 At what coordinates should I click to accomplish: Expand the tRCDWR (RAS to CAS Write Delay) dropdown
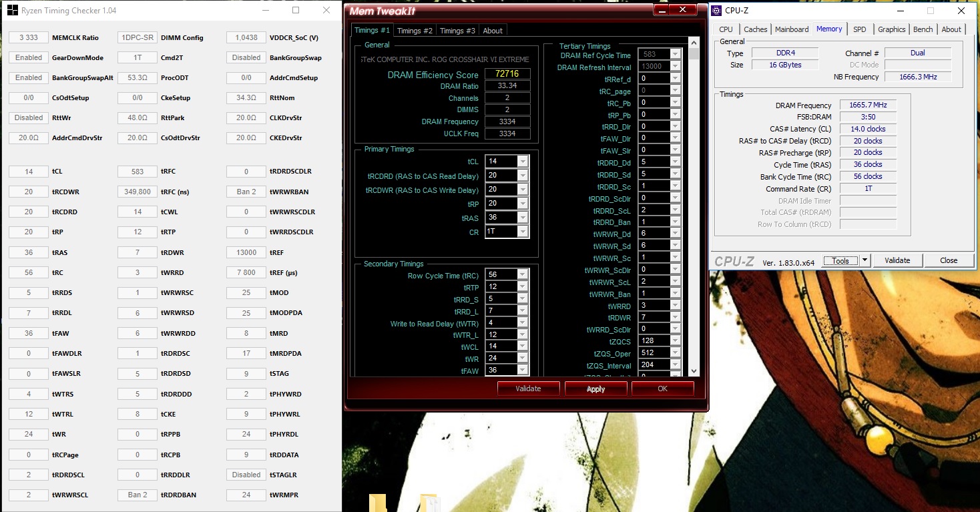tap(523, 190)
